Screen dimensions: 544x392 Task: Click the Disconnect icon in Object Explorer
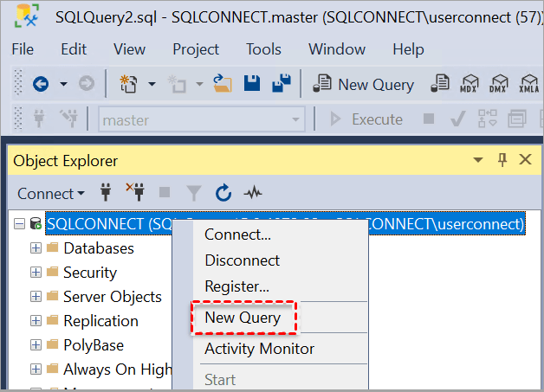pyautogui.click(x=135, y=193)
